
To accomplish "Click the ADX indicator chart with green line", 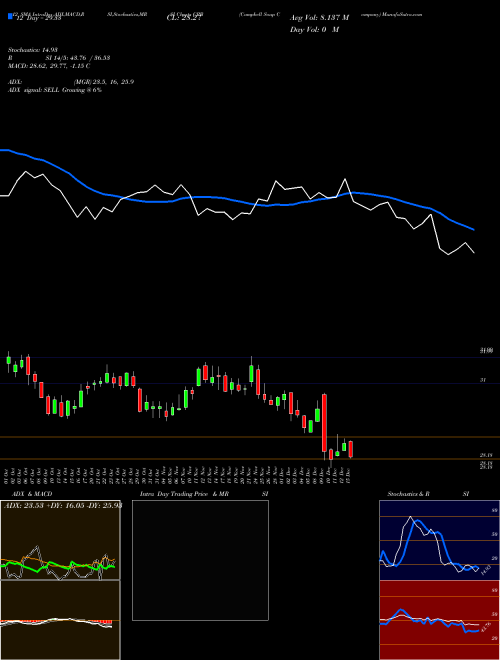I will coord(60,540).
